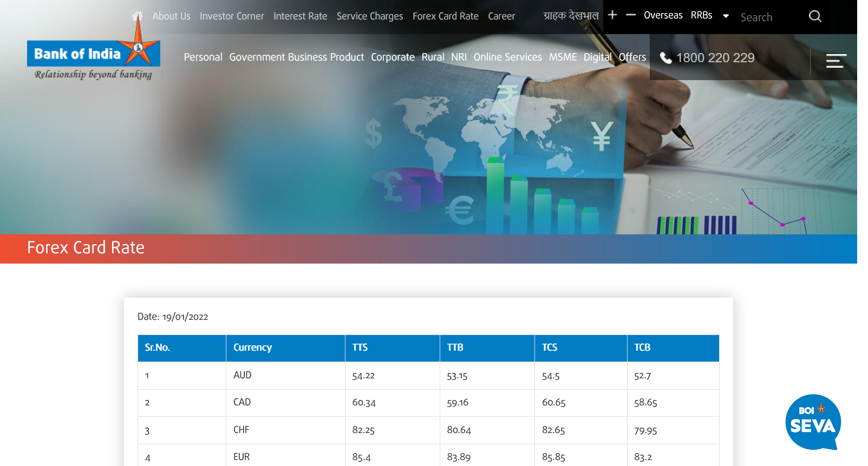Open the NRI menu
Screen dimensions: 868x466
459,57
